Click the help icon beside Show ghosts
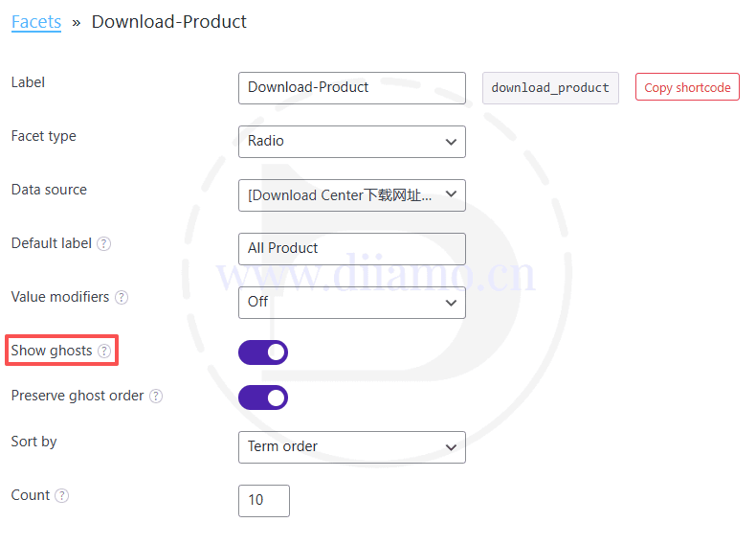This screenshot has height=545, width=756. (x=104, y=352)
